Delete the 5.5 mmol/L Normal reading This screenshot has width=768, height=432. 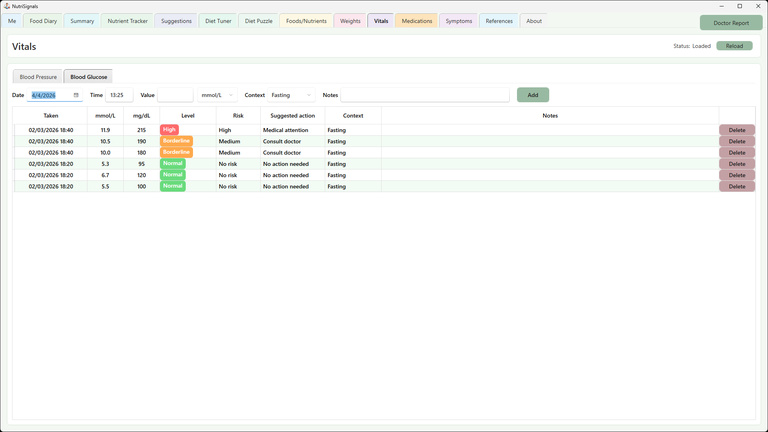click(x=737, y=186)
